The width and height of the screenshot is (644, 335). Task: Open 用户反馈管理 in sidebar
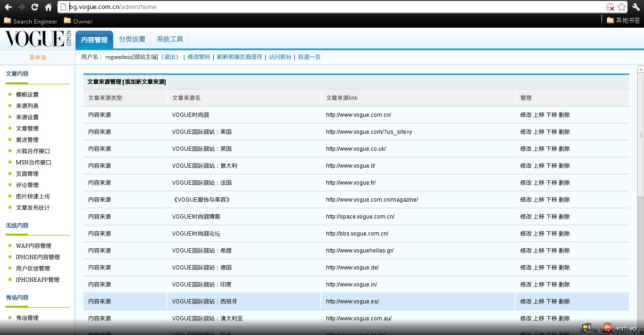(33, 269)
